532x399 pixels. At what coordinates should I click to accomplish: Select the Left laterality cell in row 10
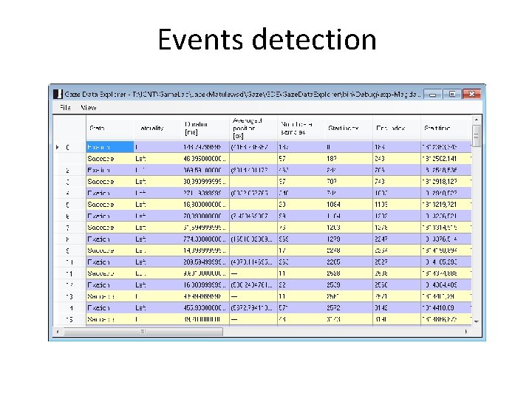tap(158, 262)
